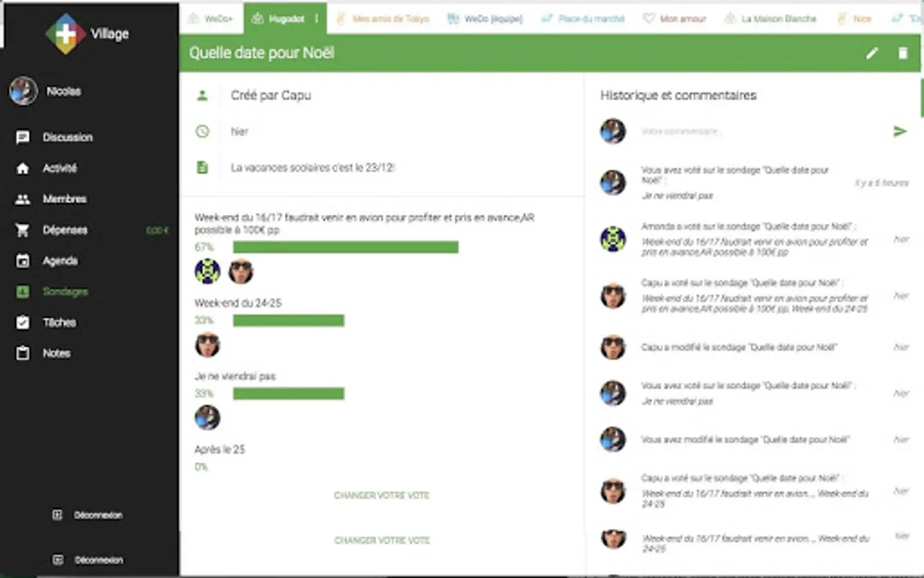
Task: Click the Vous avez modifié le sondage entry
Action: pos(745,440)
